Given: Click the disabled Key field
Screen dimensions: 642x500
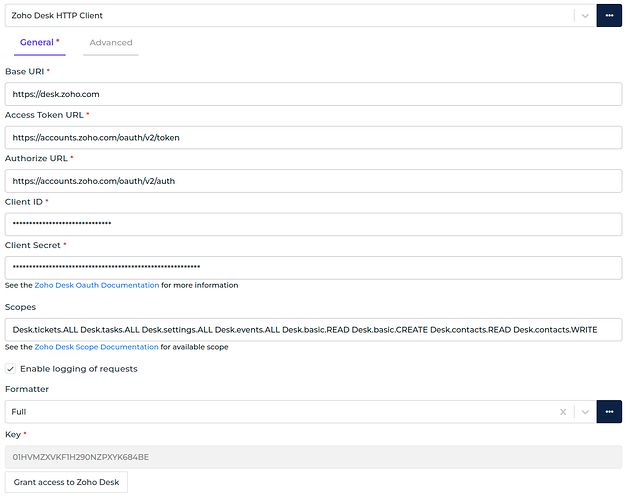Looking at the screenshot, I should [x=313, y=457].
